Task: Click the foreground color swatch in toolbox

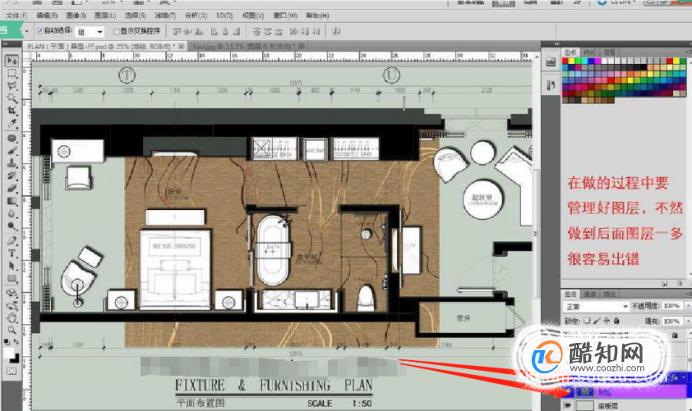Action: click(x=9, y=353)
